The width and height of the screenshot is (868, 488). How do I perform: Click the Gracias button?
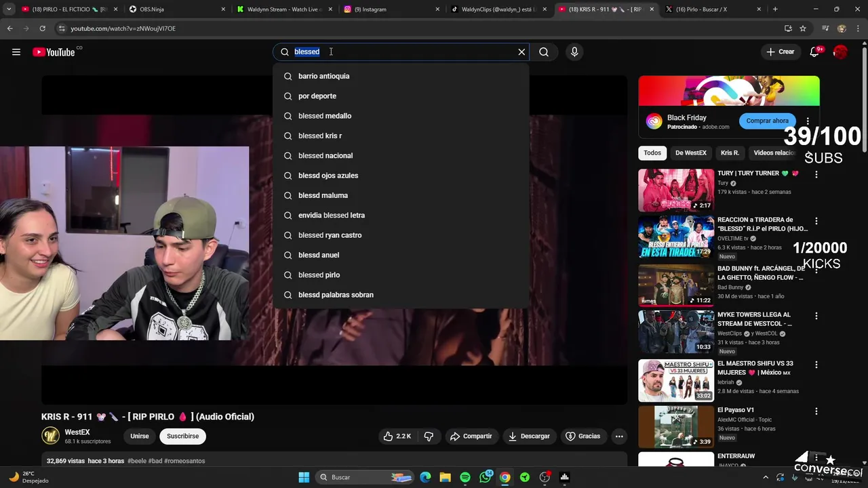click(583, 436)
